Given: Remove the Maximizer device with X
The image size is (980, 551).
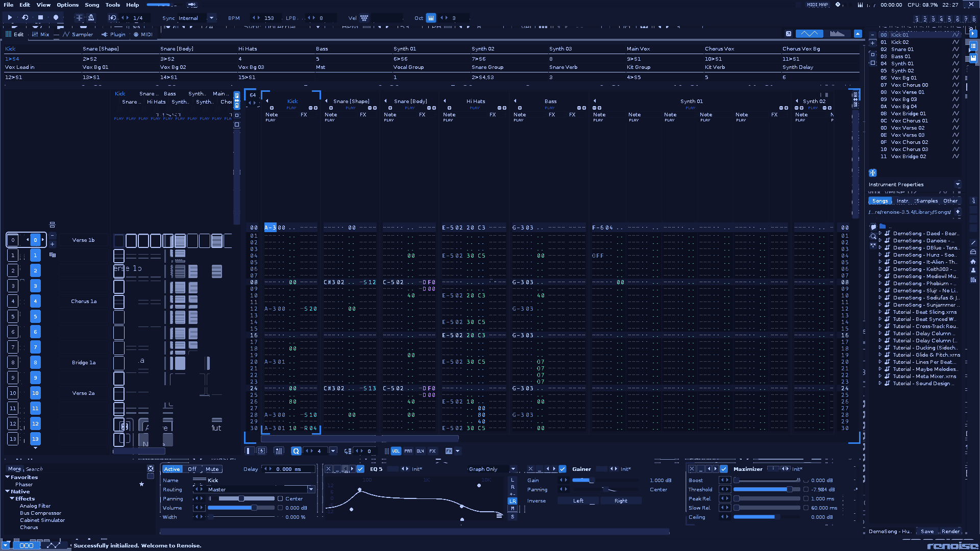Looking at the screenshot, I should pyautogui.click(x=692, y=469).
